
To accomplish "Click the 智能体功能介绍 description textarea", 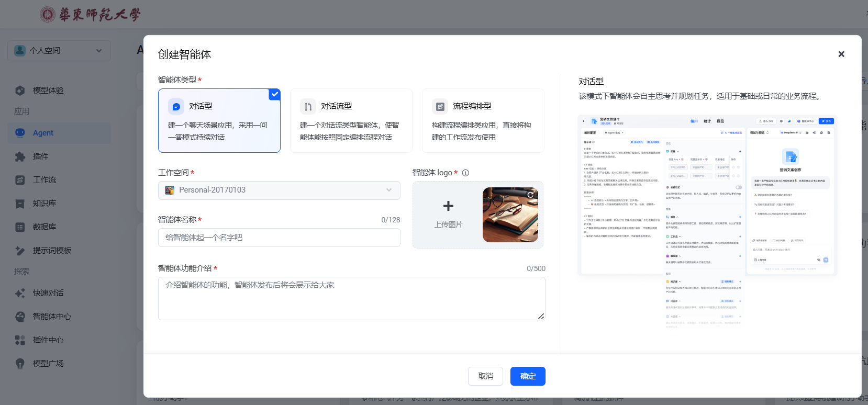I will point(351,298).
